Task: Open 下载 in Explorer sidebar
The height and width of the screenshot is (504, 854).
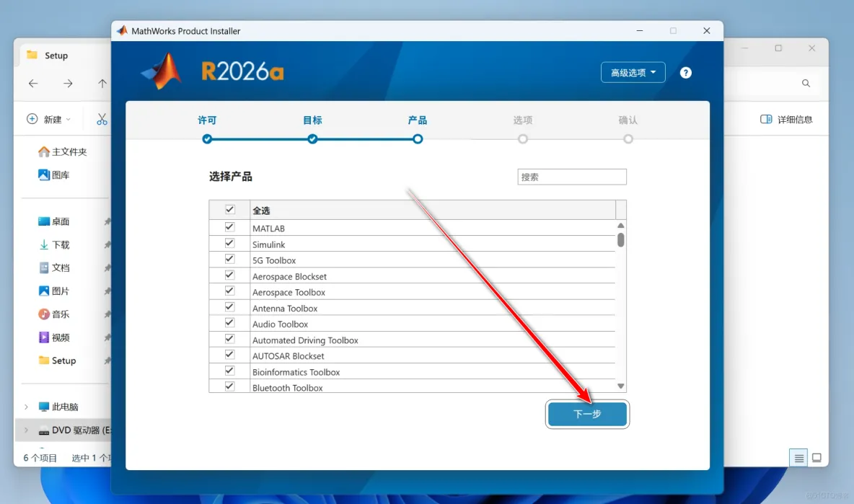Action: pyautogui.click(x=54, y=245)
